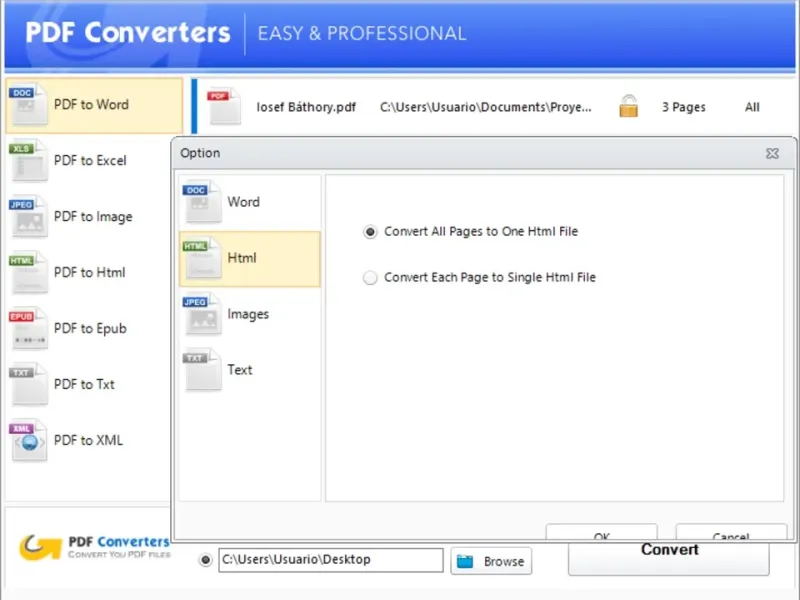Screen dimensions: 800x600
Task: Open the Images options tab
Action: [250, 314]
